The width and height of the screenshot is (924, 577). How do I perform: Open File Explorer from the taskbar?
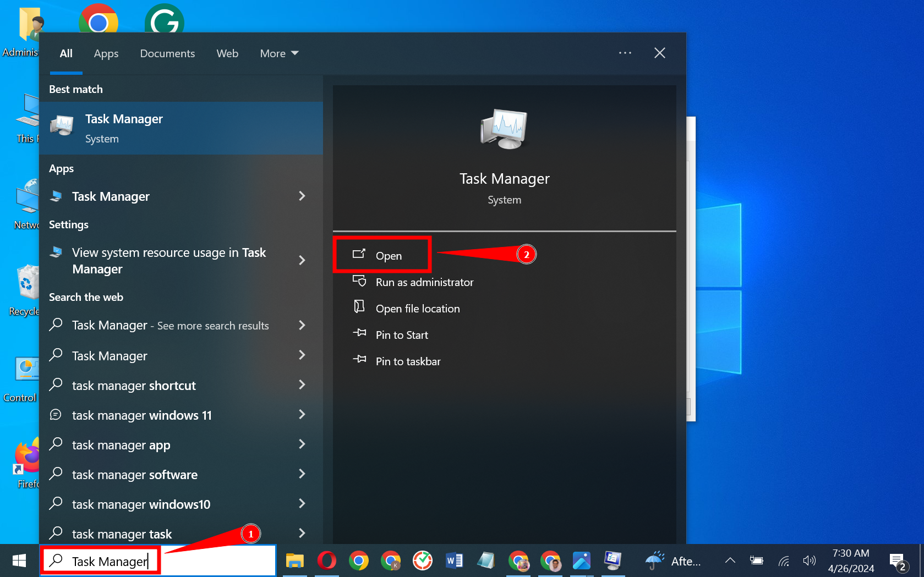(295, 560)
